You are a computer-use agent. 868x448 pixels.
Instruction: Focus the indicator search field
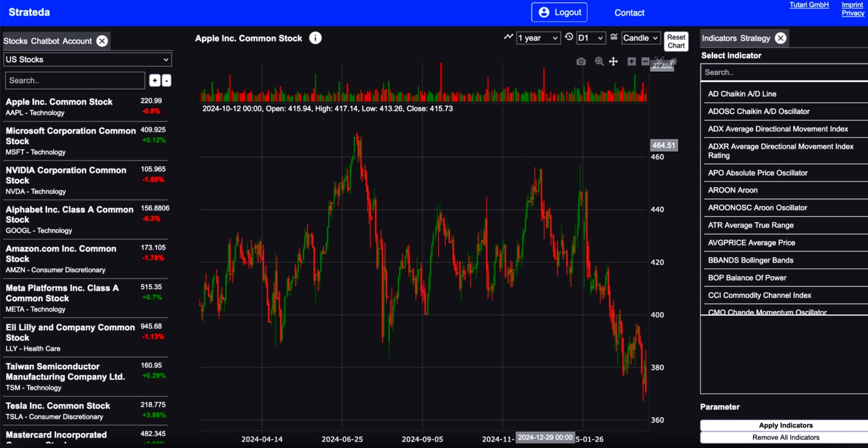pos(784,72)
